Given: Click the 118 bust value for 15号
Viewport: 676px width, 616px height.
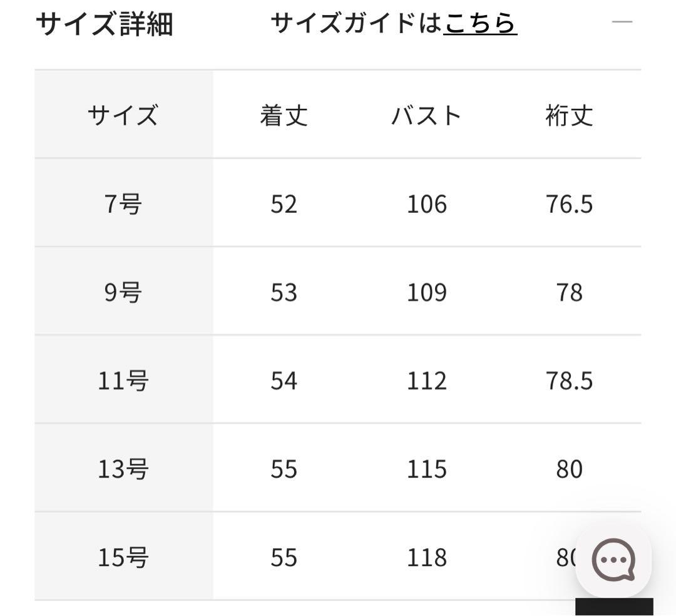Looking at the screenshot, I should coord(427,557).
